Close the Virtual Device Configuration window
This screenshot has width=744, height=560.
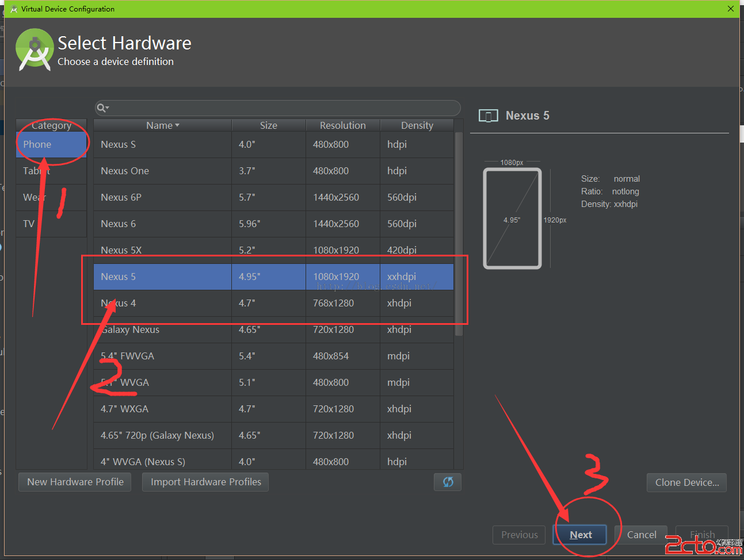[x=730, y=9]
